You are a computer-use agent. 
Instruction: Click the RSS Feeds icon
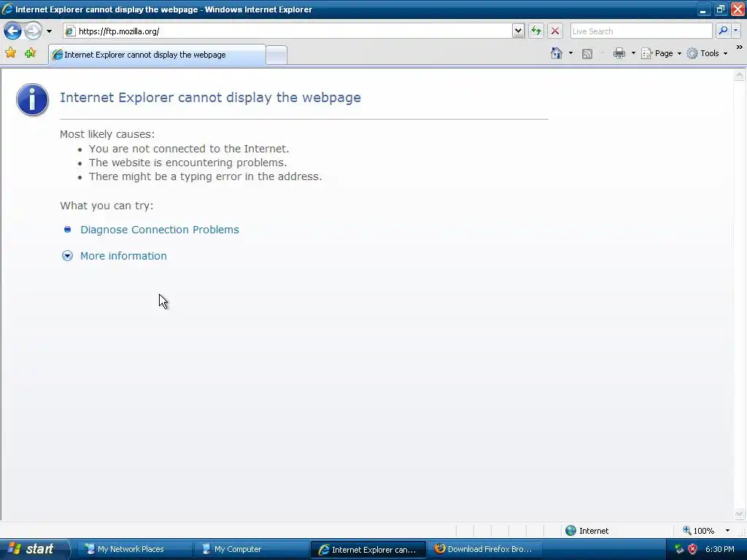587,54
